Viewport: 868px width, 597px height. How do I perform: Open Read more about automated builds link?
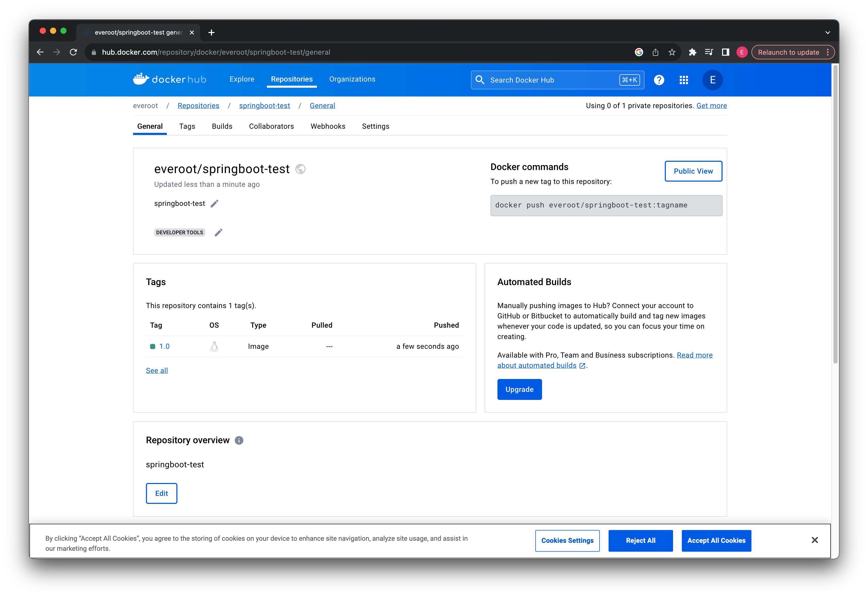click(x=604, y=360)
